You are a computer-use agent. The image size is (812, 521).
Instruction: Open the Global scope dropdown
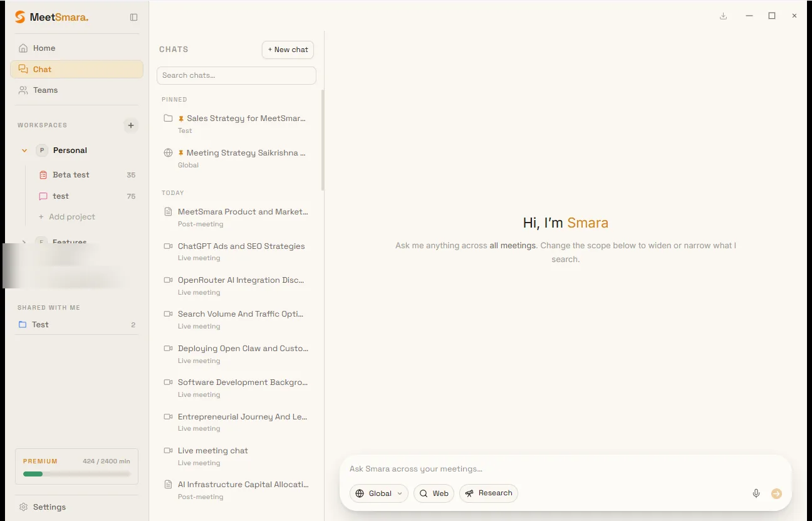379,493
